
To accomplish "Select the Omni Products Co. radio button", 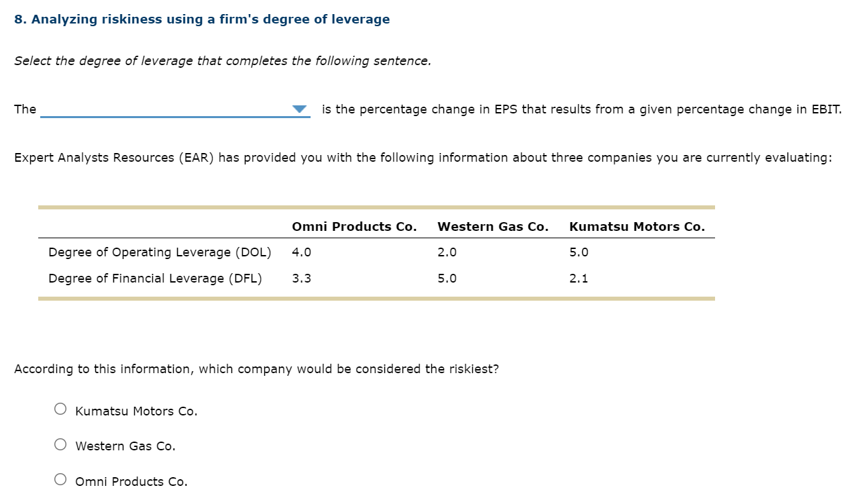I will tap(60, 479).
